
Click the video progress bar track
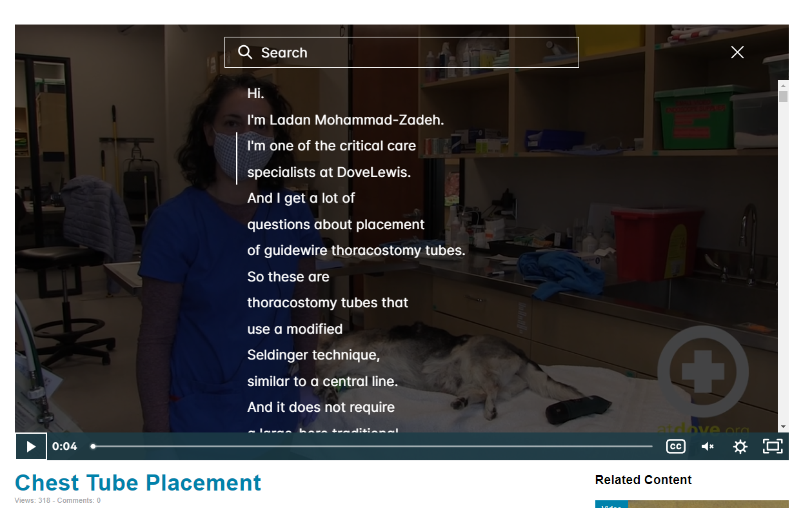point(372,446)
